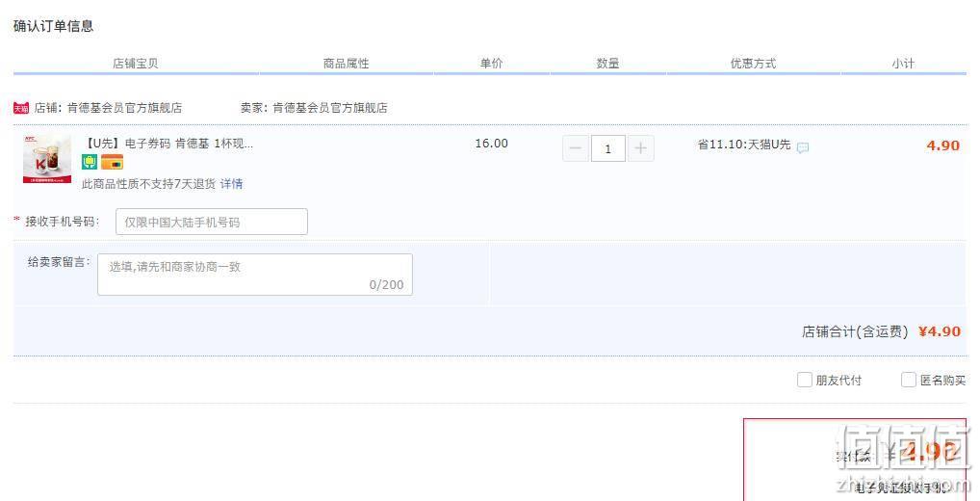Screen dimensions: 980x501
Task: Click the quantity input box showing 1
Action: (x=608, y=149)
